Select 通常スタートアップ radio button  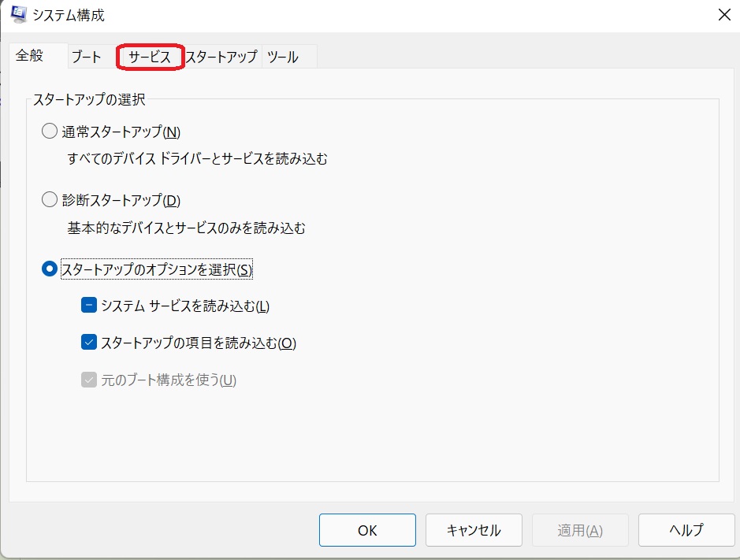pos(50,131)
